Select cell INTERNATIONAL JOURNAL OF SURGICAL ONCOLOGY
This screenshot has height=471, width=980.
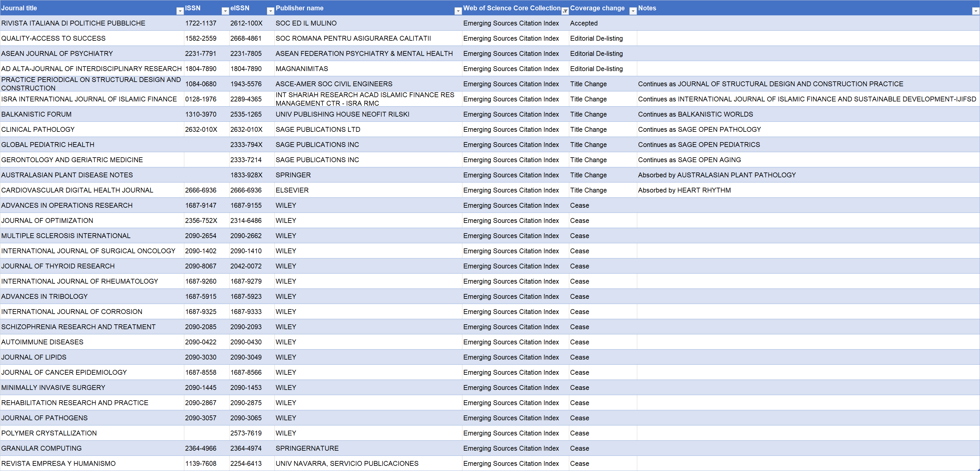tap(92, 251)
